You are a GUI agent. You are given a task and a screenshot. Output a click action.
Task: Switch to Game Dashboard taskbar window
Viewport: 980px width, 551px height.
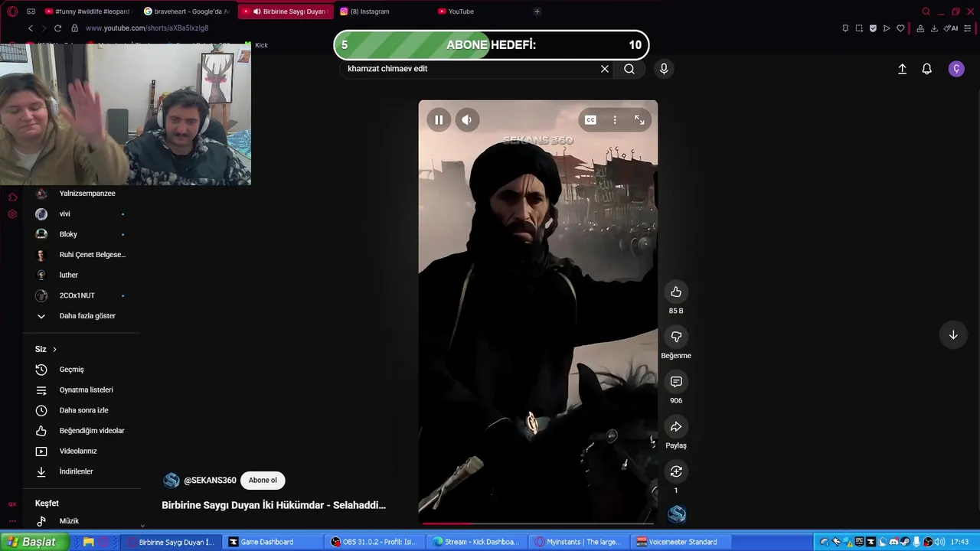(272, 542)
